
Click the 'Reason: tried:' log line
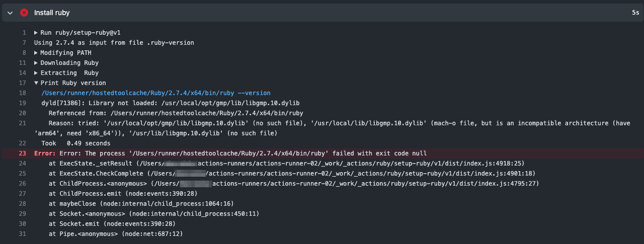[332, 128]
